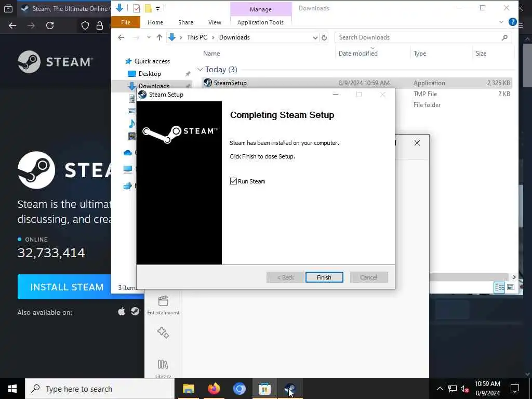Uncheck the Run Steam checkbox
Screen dimensions: 532x399
point(233,181)
